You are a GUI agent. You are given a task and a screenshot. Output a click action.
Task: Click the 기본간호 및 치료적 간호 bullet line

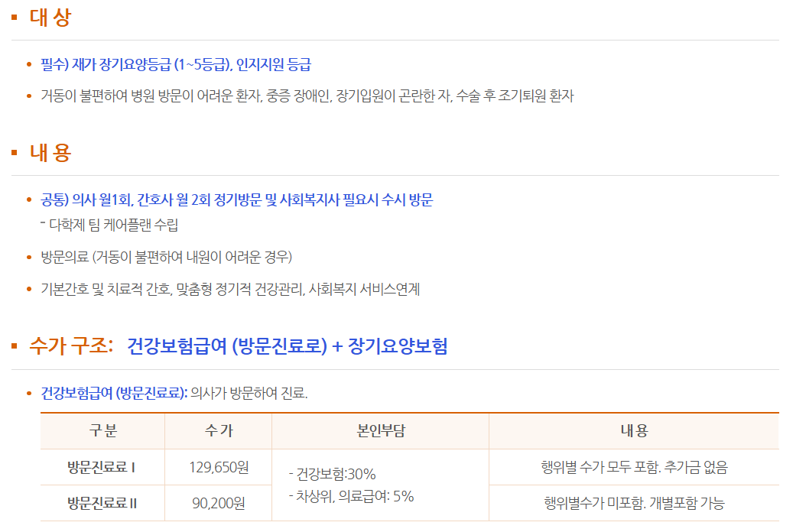tap(230, 289)
